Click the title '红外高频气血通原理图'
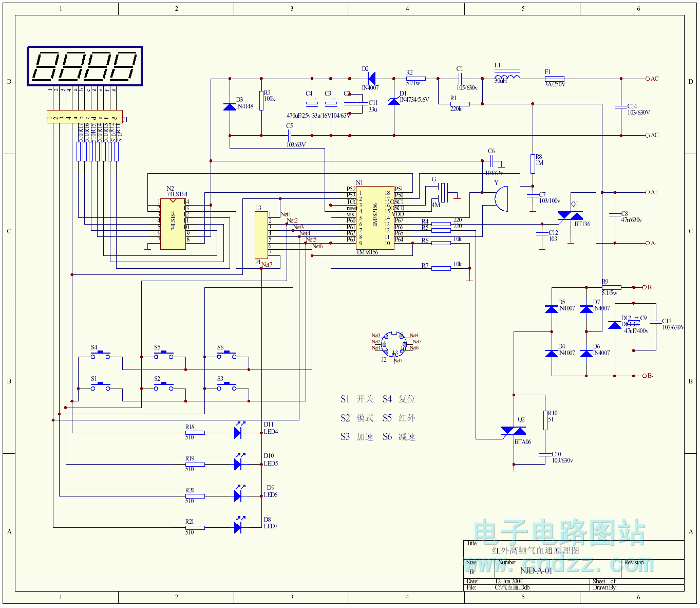This screenshot has width=700, height=608. coord(536,550)
